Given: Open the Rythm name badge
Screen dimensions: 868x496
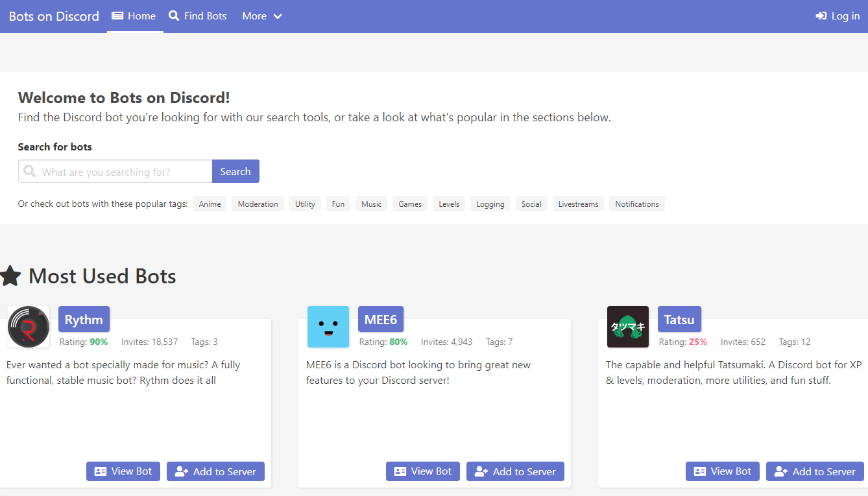Looking at the screenshot, I should click(84, 319).
